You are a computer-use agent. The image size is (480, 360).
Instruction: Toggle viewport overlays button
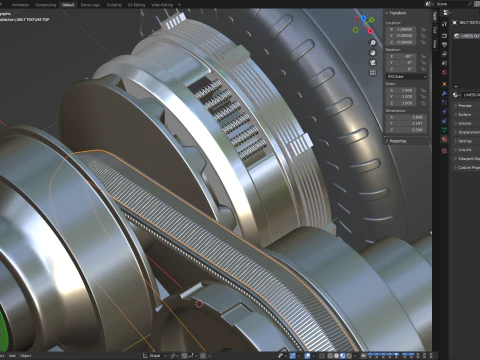307,356
